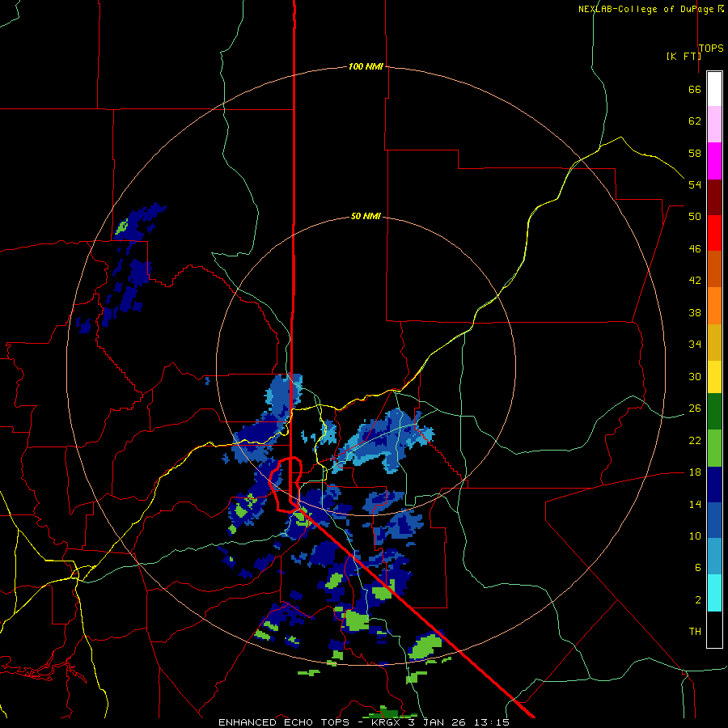This screenshot has width=728, height=728.
Task: Click the gold 34 legend swatch
Action: (x=714, y=342)
